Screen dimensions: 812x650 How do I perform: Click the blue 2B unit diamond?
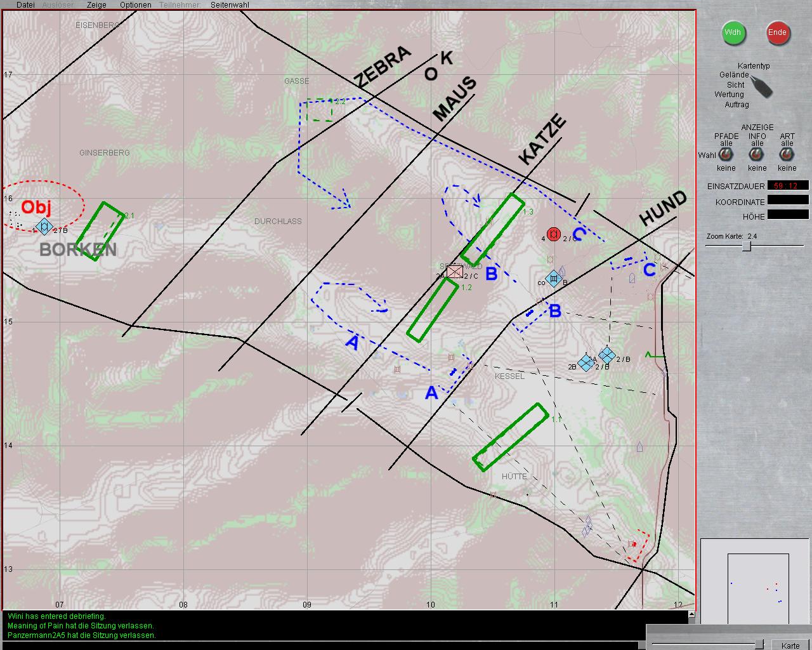[587, 362]
